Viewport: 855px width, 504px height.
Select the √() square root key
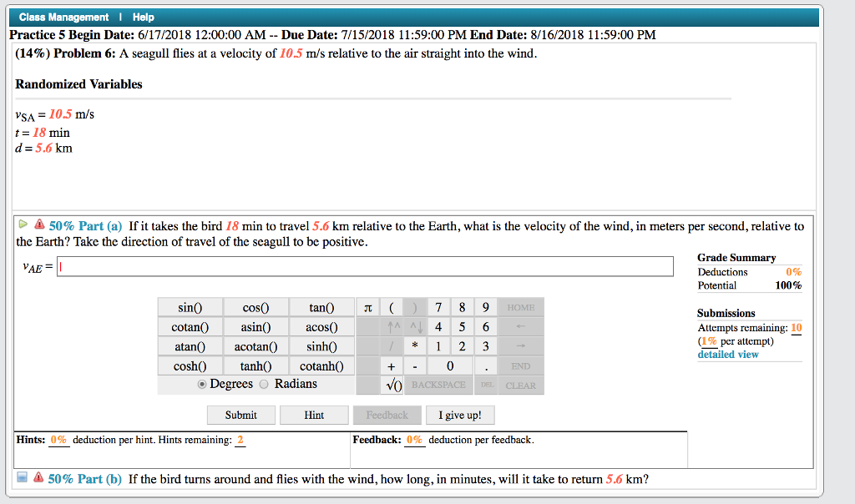tap(392, 385)
